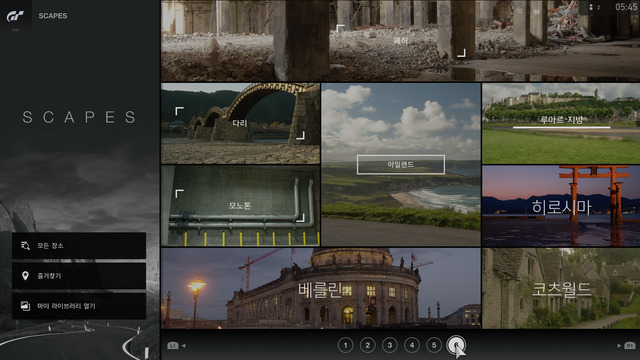Select the 모노톤 monotone scape tile
The width and height of the screenshot is (640, 360).
coord(240,206)
